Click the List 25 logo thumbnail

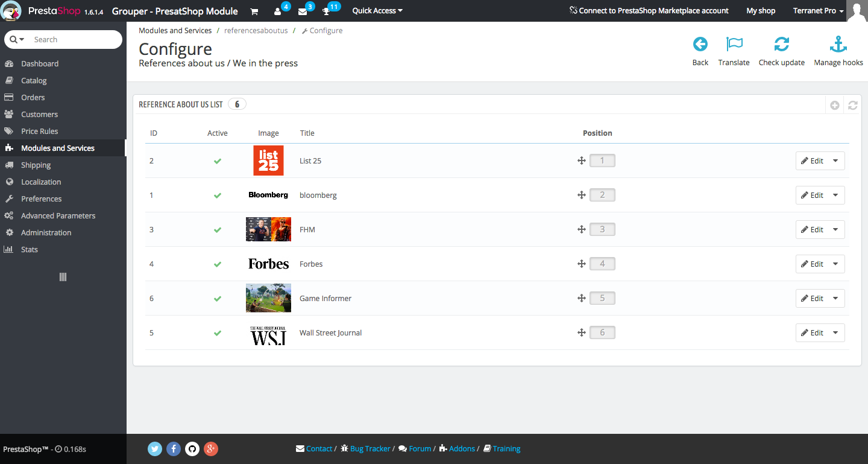(x=268, y=160)
